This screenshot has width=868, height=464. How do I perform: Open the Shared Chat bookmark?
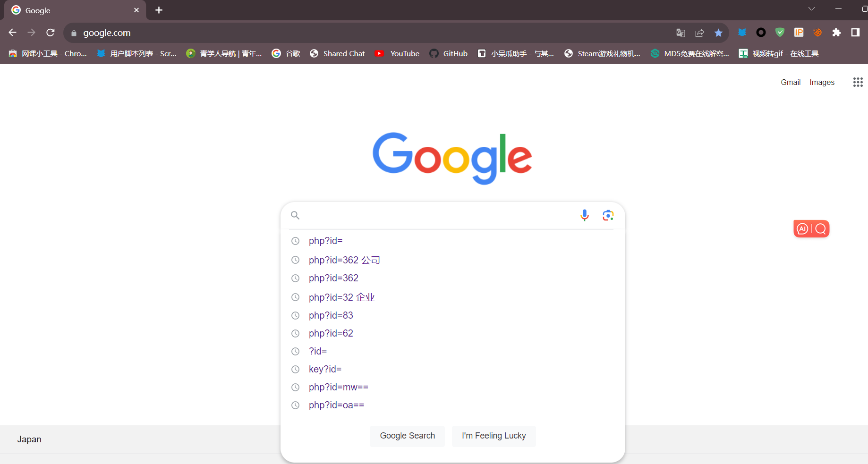pos(337,53)
